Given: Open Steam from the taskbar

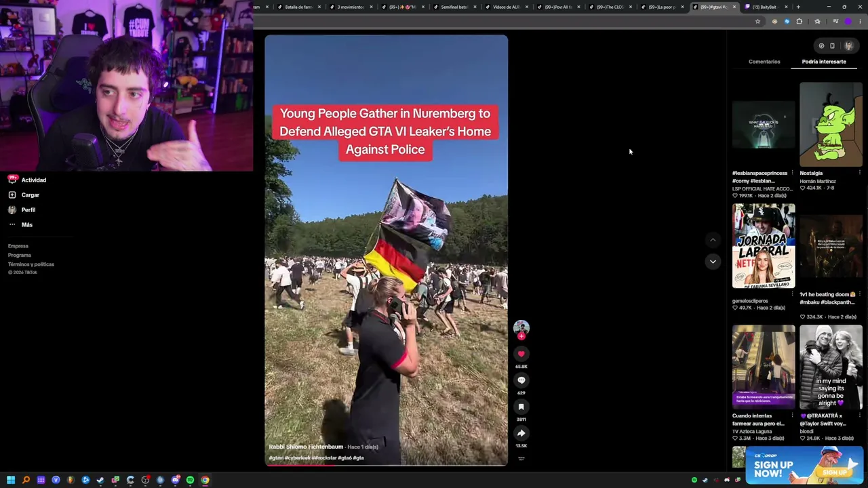Looking at the screenshot, I should click(x=100, y=480).
